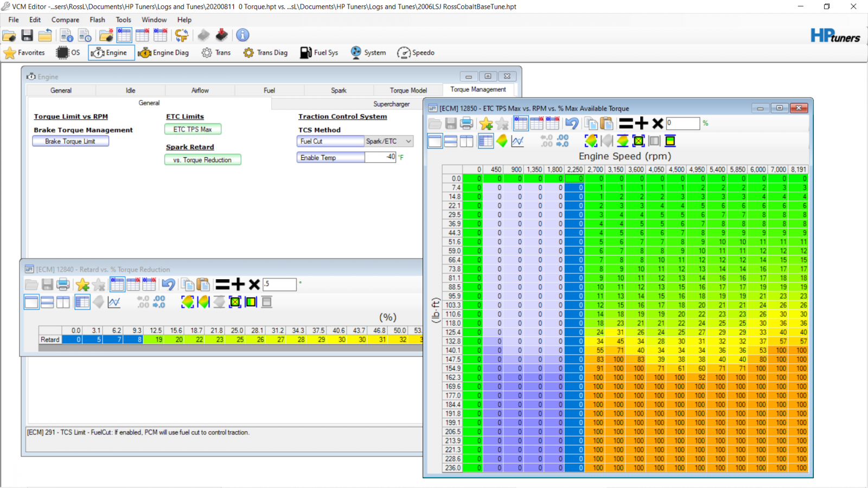Click the value input box in Retard window
Screen dimensions: 868x488
point(279,284)
